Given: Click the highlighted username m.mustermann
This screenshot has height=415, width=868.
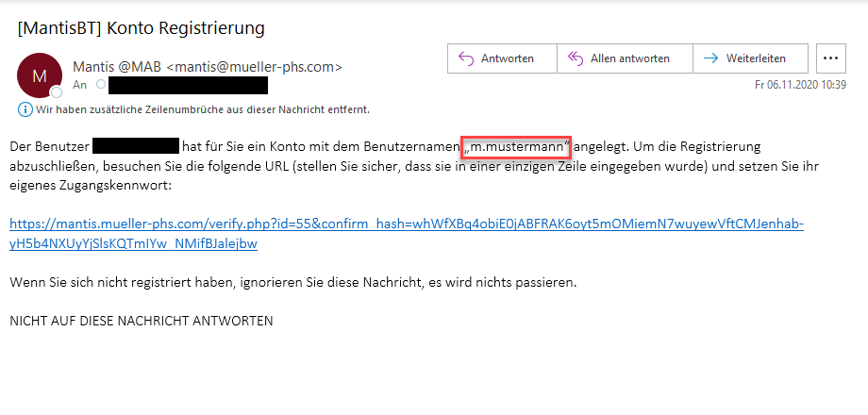Looking at the screenshot, I should (x=517, y=147).
